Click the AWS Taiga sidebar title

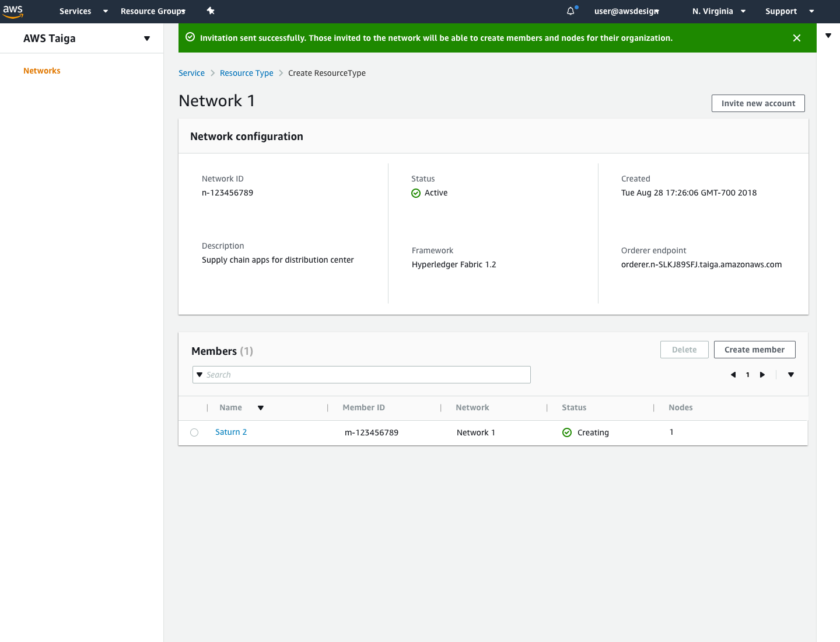pyautogui.click(x=50, y=39)
